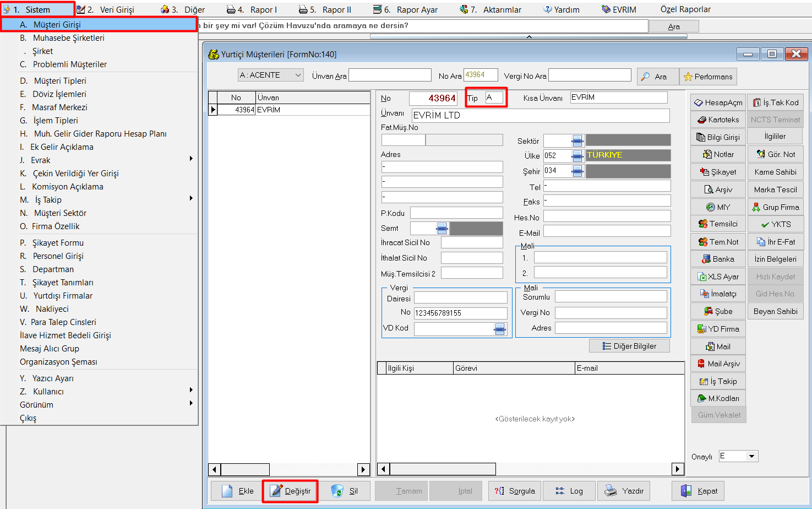Click the Diğer Bilgiler button
The height and width of the screenshot is (509, 812).
tap(629, 346)
